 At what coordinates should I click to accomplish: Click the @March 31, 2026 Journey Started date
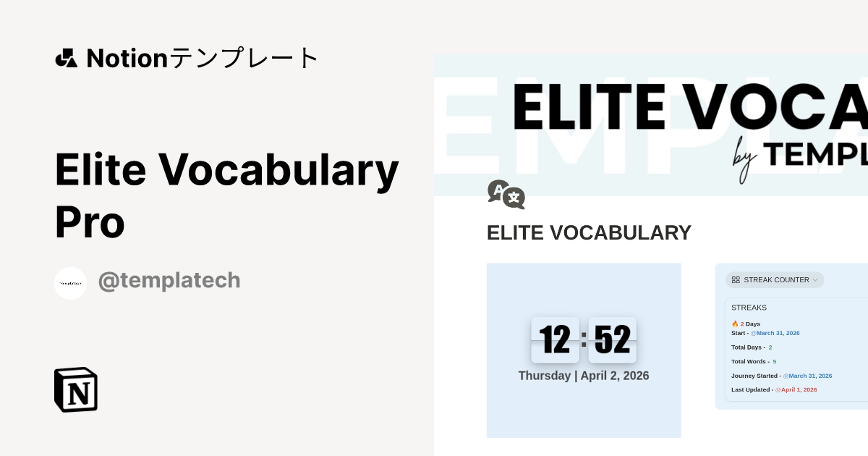[x=807, y=376]
